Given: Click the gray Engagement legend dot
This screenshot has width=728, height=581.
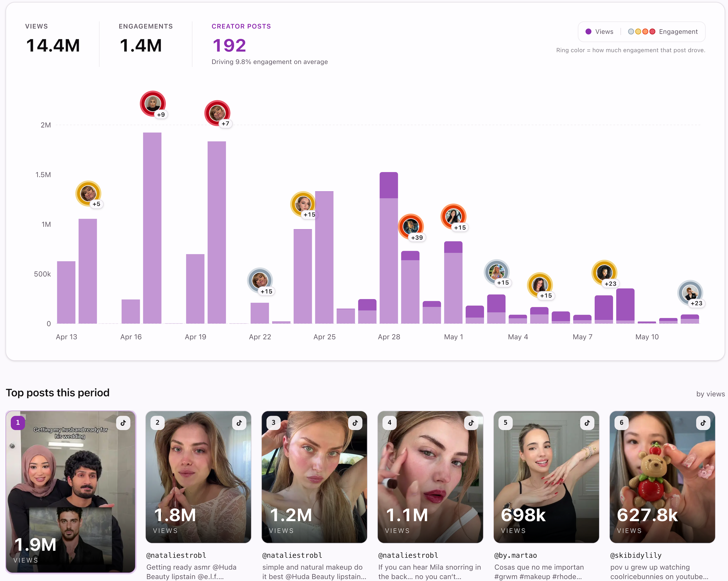Looking at the screenshot, I should [631, 31].
